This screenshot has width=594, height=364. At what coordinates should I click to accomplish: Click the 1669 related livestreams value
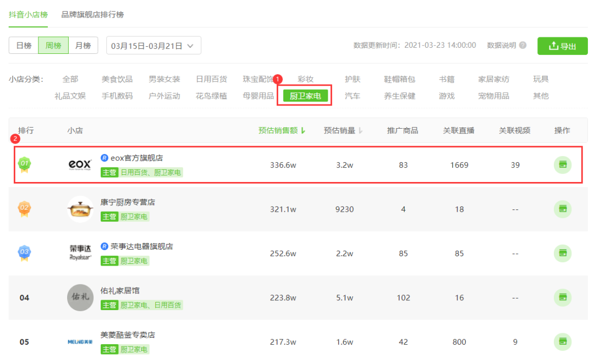coord(459,165)
